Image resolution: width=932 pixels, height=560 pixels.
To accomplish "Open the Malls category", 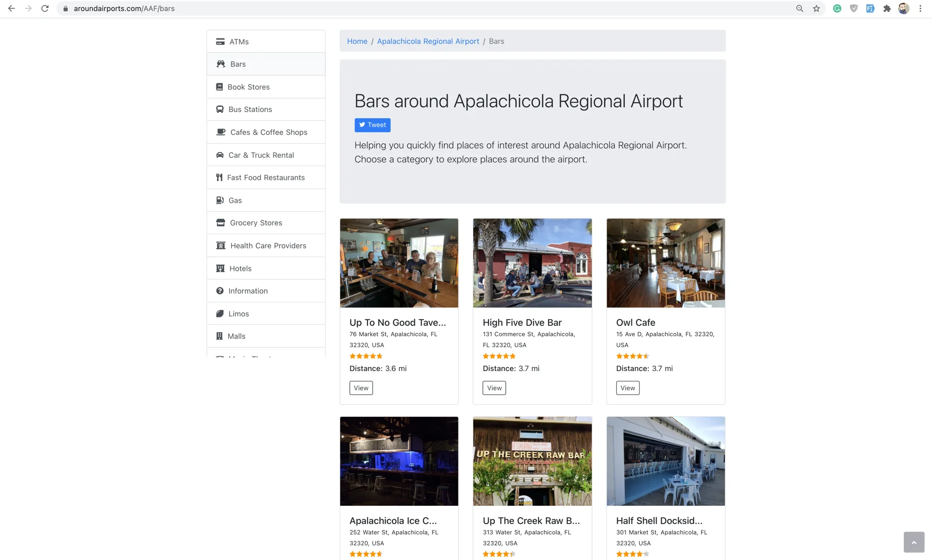I will (x=266, y=336).
